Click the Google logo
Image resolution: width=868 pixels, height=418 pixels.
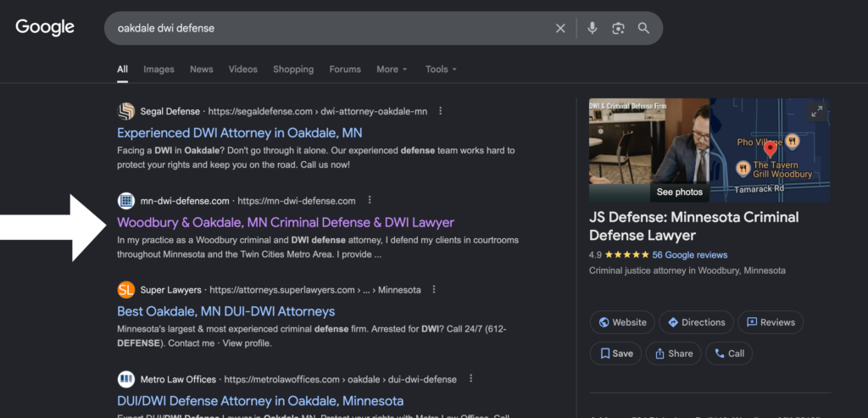tap(45, 27)
